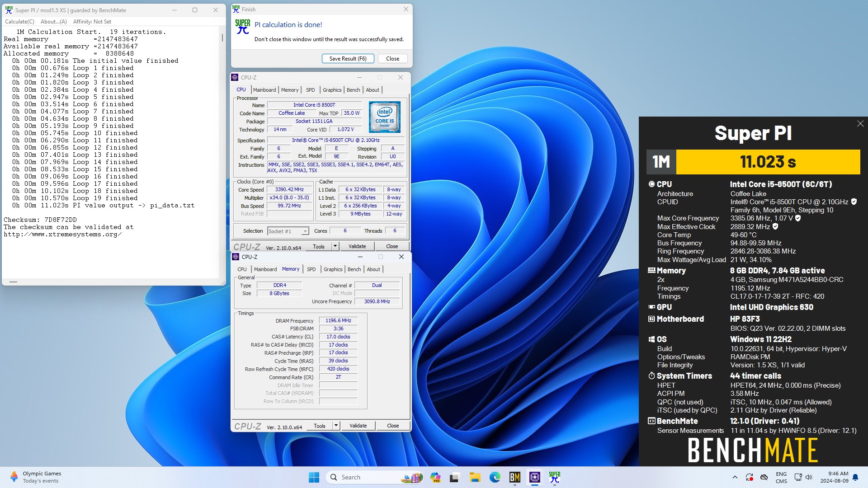The width and height of the screenshot is (868, 488).
Task: Switch to Graphics tab in upper CPU-Z
Action: tap(332, 90)
